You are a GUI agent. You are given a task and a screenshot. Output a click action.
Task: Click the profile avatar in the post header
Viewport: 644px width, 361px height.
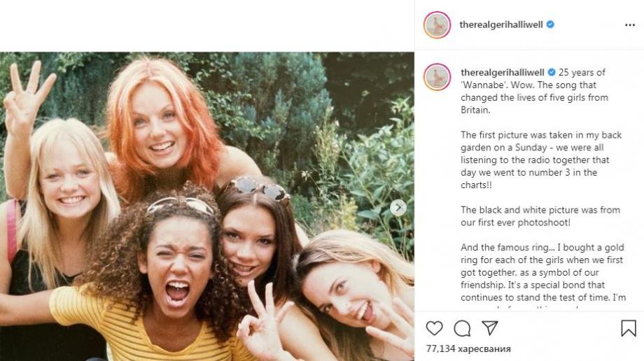(437, 24)
